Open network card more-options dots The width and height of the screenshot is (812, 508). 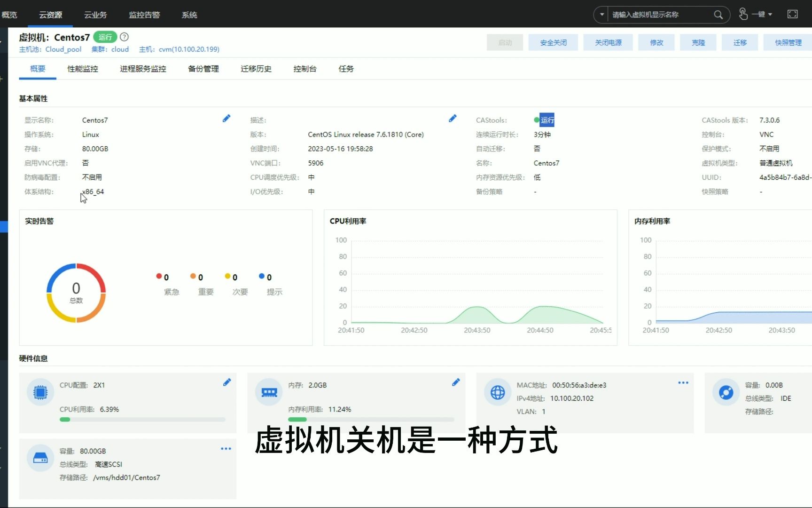click(683, 382)
